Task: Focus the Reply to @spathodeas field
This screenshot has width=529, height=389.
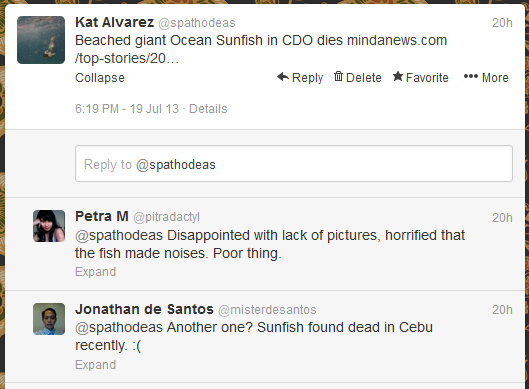Action: pos(294,164)
